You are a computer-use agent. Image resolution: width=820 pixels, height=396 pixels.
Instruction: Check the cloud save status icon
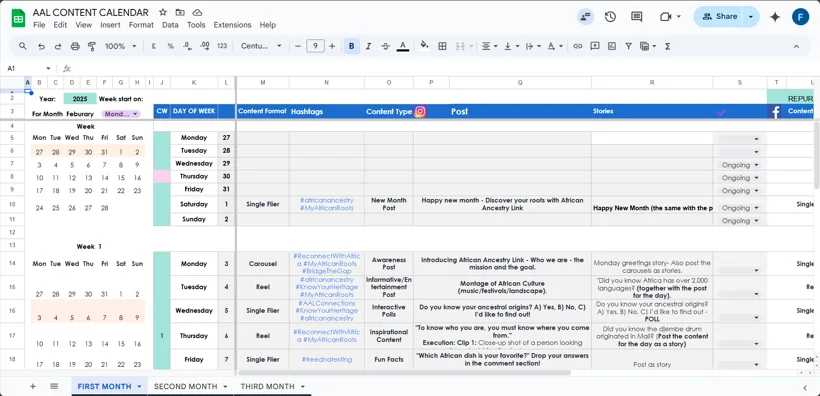coord(197,13)
